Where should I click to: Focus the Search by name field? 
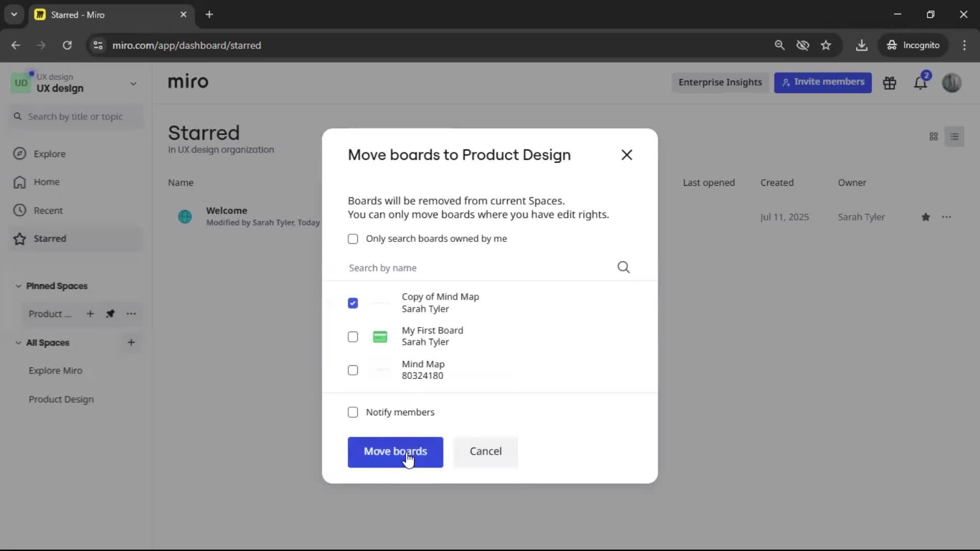pyautogui.click(x=480, y=268)
